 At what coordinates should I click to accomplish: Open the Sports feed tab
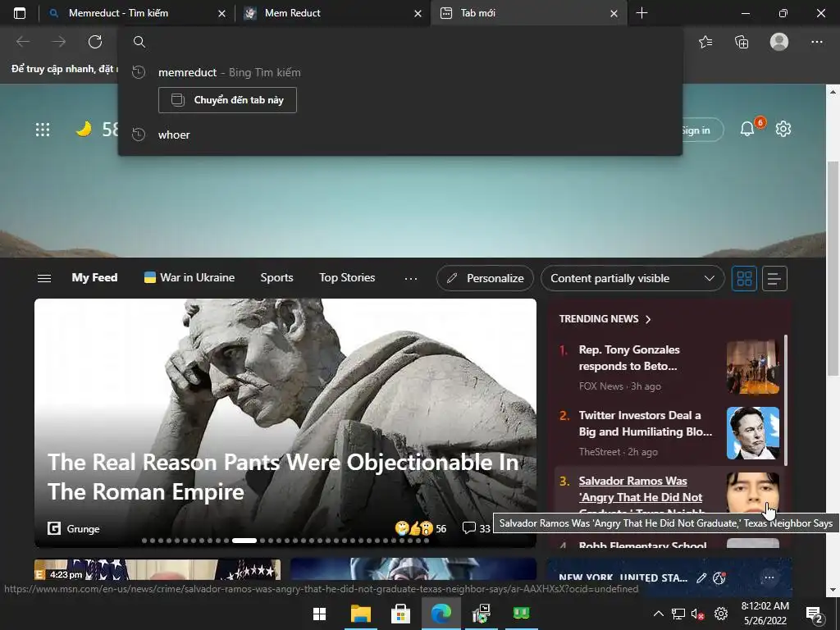point(276,277)
